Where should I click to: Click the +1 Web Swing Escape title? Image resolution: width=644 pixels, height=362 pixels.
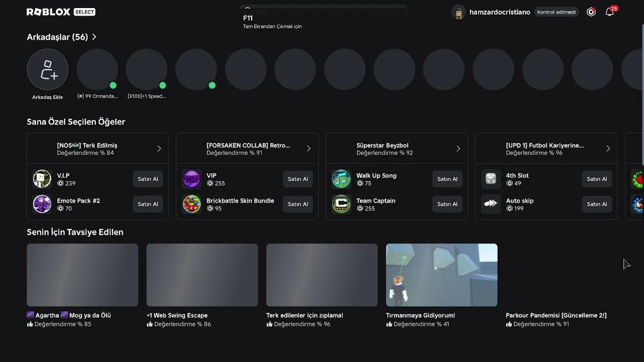177,315
